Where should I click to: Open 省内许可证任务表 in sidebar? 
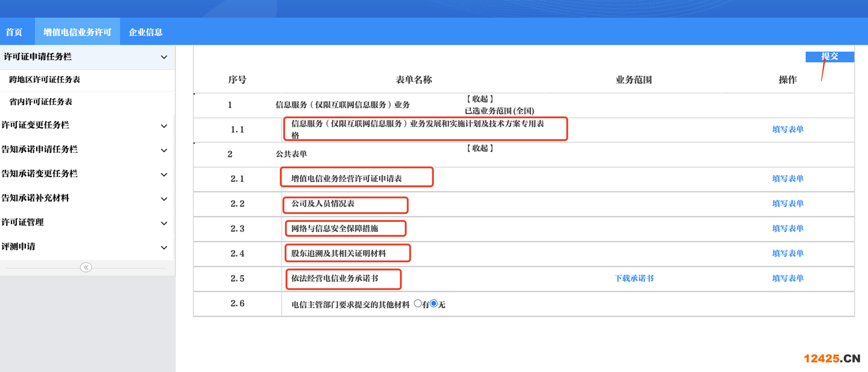tap(40, 102)
